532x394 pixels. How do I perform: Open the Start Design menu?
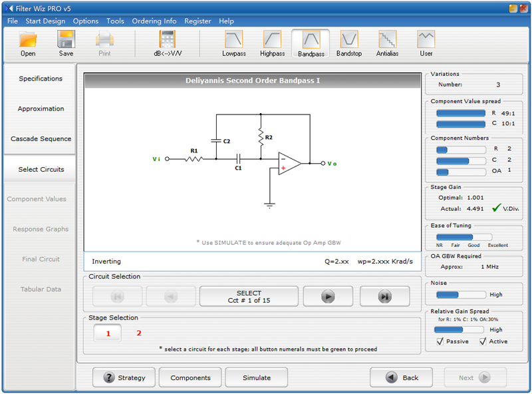point(45,21)
